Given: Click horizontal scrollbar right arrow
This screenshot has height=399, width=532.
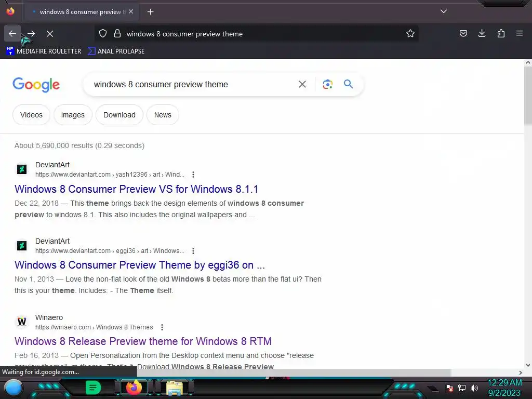Looking at the screenshot, I should (x=521, y=373).
